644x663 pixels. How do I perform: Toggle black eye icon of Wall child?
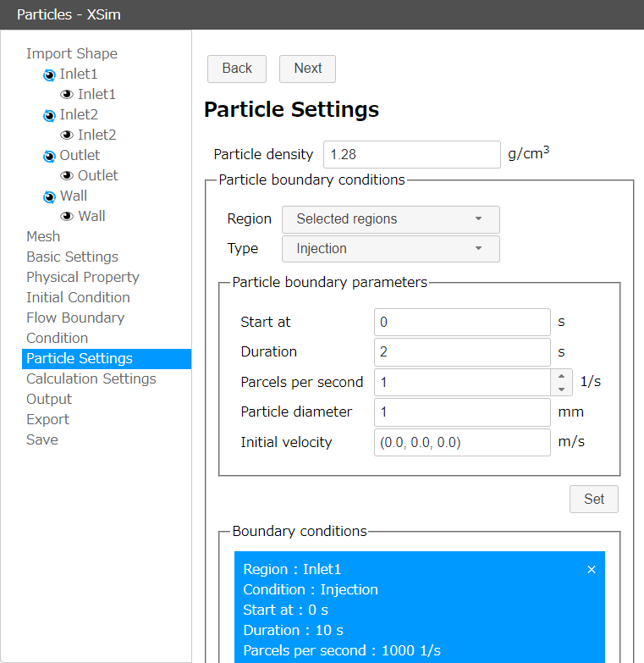(x=67, y=216)
